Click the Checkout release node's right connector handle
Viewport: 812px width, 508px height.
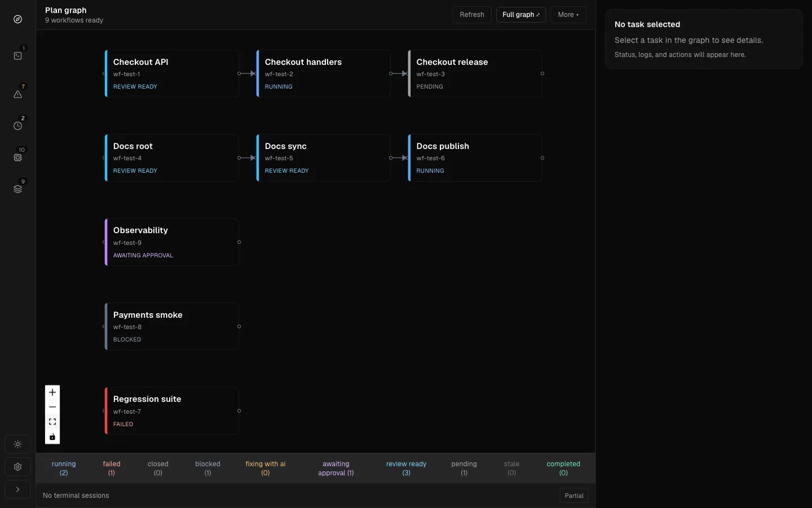(542, 73)
